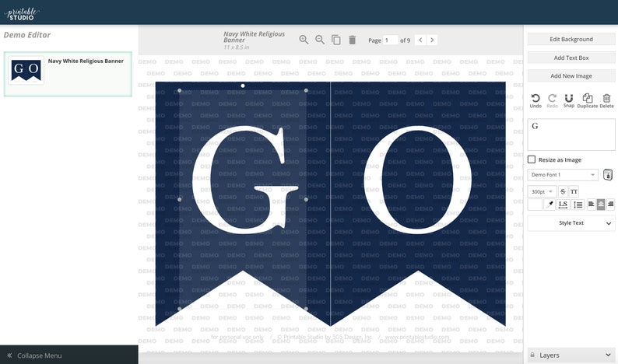
Task: Pick a color with the eyedropper tool
Action: (x=550, y=204)
